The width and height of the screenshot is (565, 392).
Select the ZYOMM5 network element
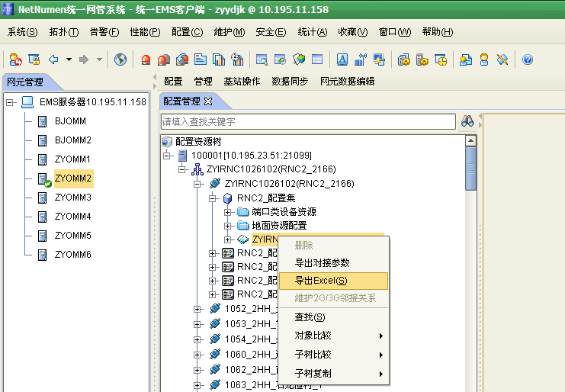73,236
